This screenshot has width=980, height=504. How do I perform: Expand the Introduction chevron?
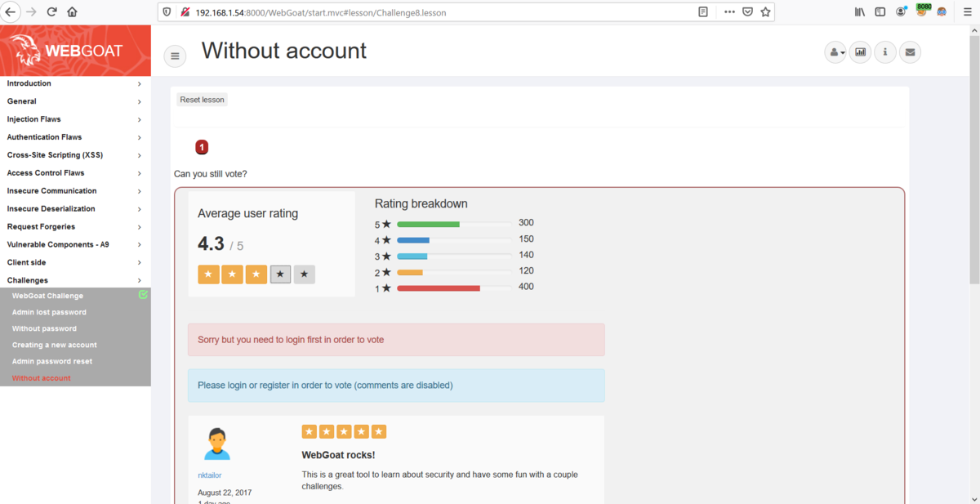(x=140, y=84)
